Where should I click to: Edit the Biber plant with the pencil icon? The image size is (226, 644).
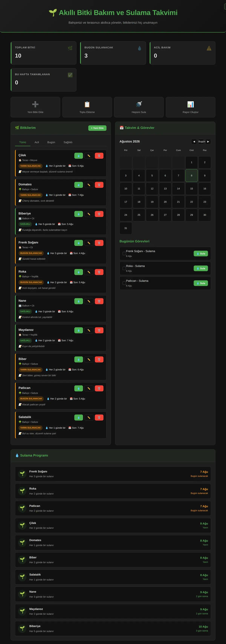[89, 359]
